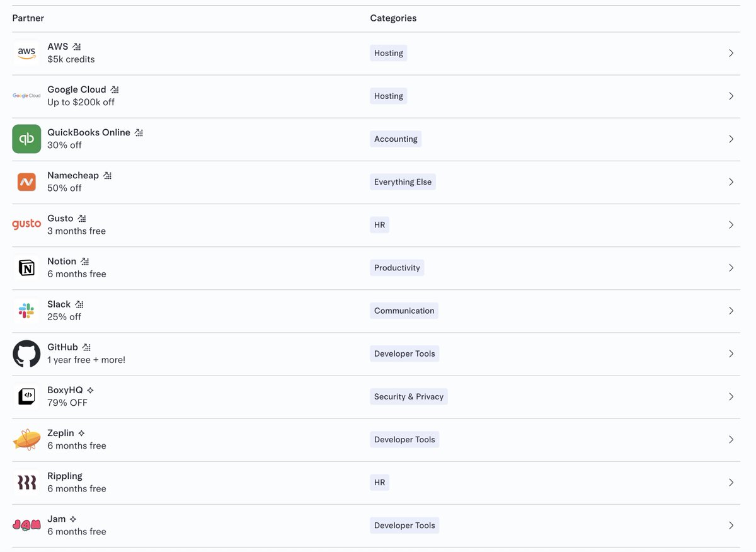Click the Productivity category tag
Screen dimensions: 756x552
point(397,268)
